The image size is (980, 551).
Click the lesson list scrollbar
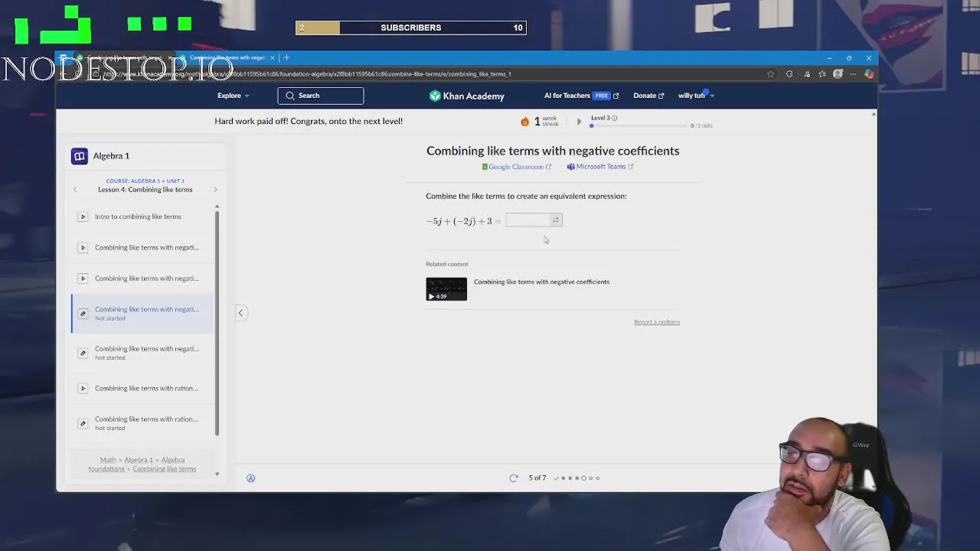[x=217, y=321]
